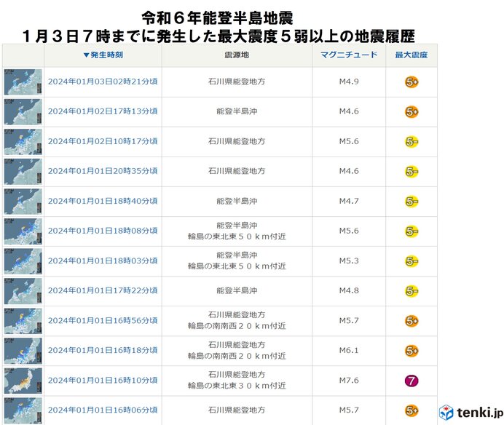Viewport: 504px width, 425px height.
Task: Click the tenki.jp logo
Action: 471,413
